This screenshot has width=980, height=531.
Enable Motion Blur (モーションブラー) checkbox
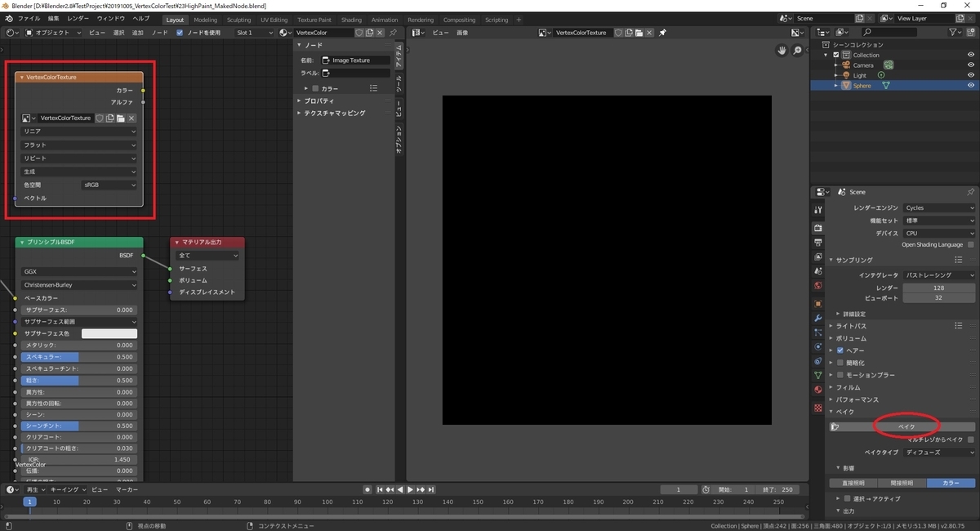tap(840, 375)
